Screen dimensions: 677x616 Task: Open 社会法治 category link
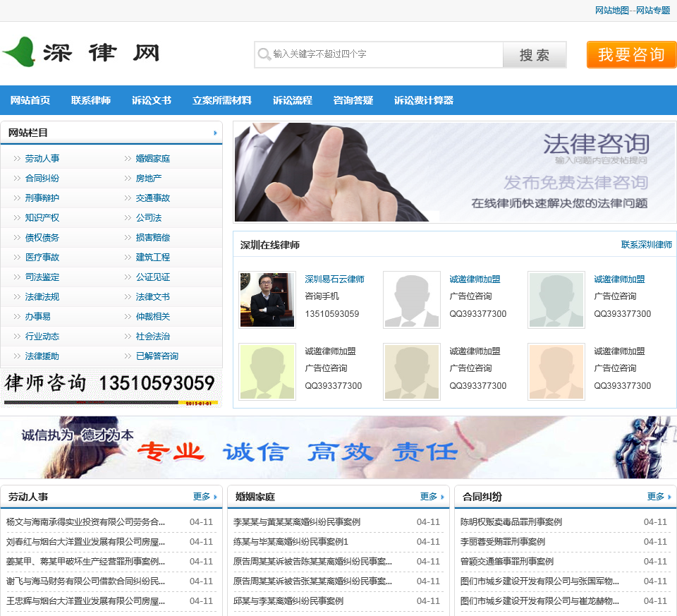pos(153,337)
